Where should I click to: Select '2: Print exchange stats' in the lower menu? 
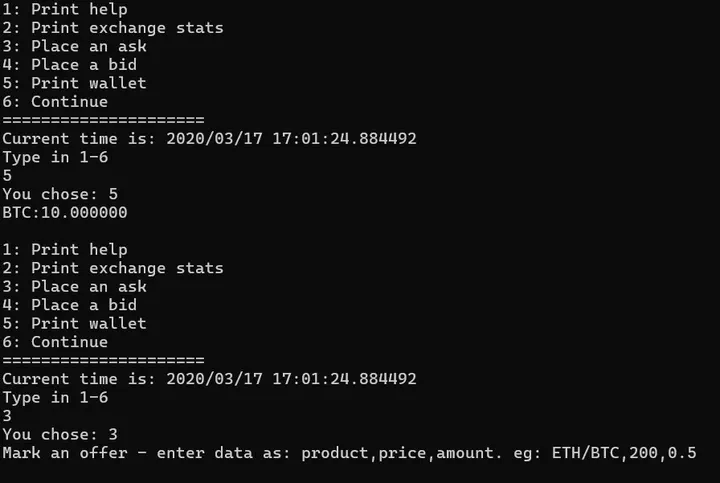(113, 268)
